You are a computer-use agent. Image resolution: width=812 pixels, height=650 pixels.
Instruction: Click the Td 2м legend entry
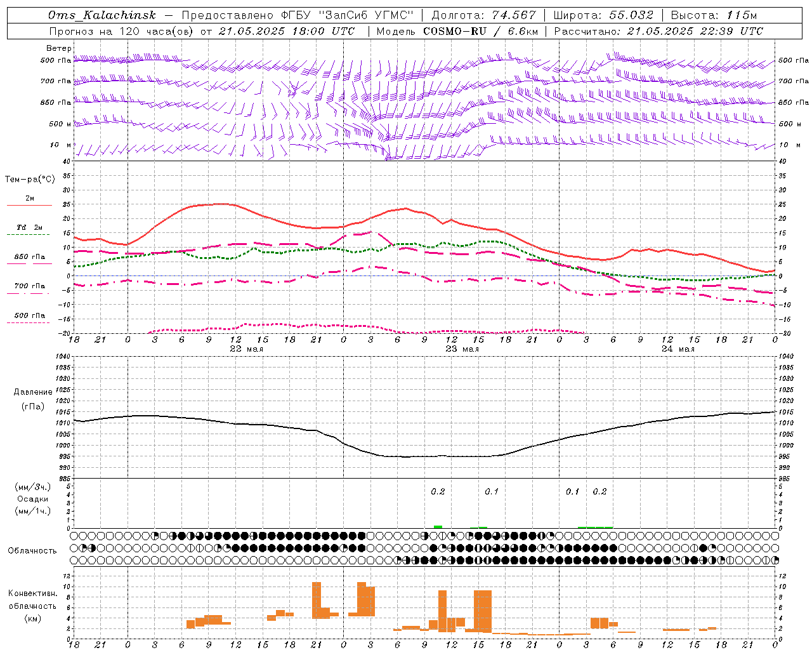click(x=29, y=227)
